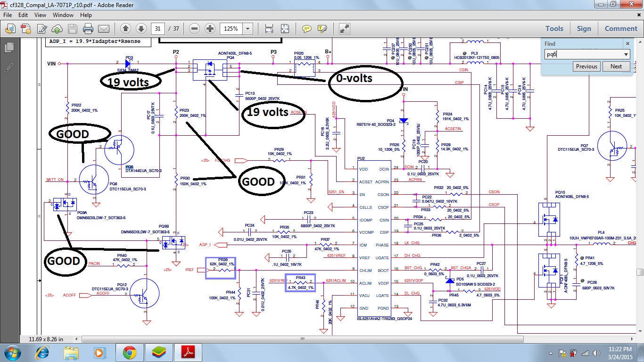Click the Print file icon
The image size is (644, 362).
[88, 29]
